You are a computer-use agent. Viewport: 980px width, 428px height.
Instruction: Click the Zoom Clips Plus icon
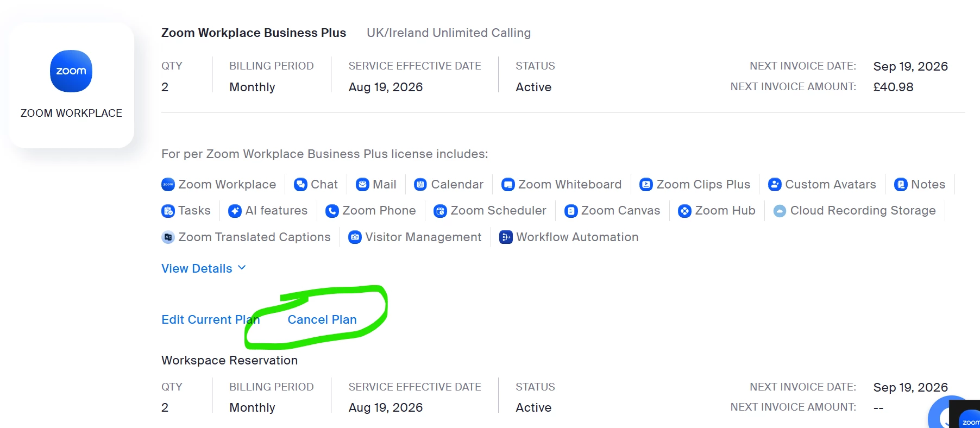646,185
